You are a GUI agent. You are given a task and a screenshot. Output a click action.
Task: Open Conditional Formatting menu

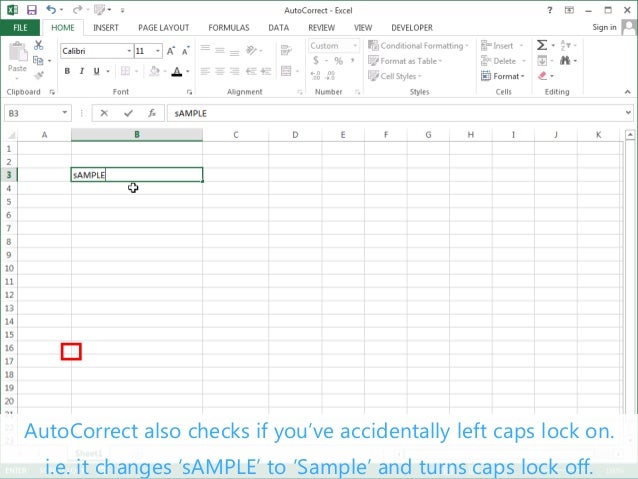coord(419,46)
